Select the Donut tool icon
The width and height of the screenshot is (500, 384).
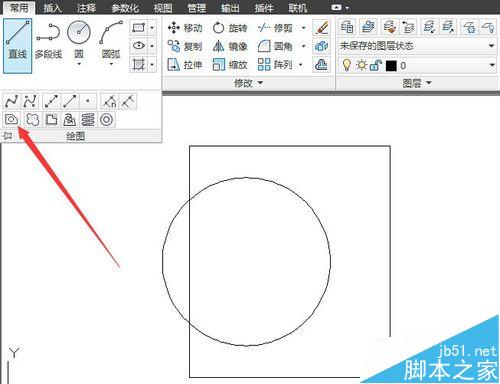(107, 119)
